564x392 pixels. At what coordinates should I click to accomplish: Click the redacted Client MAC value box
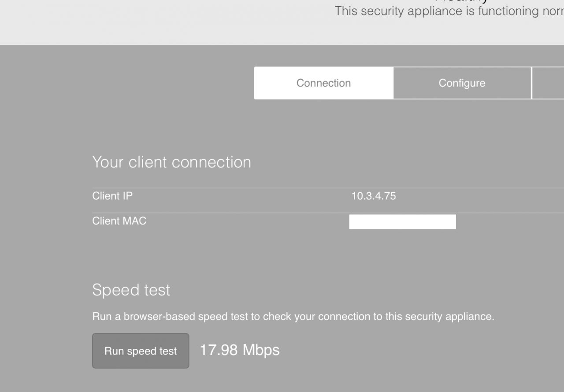pos(402,222)
